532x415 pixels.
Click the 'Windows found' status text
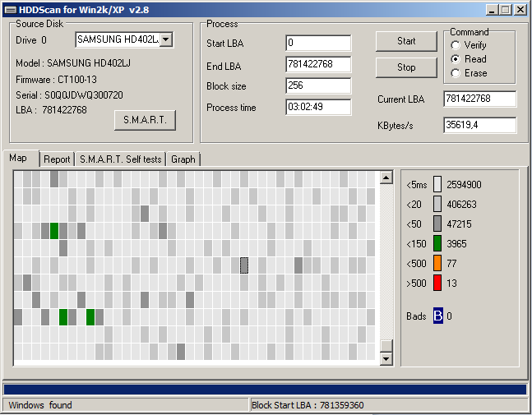point(40,405)
